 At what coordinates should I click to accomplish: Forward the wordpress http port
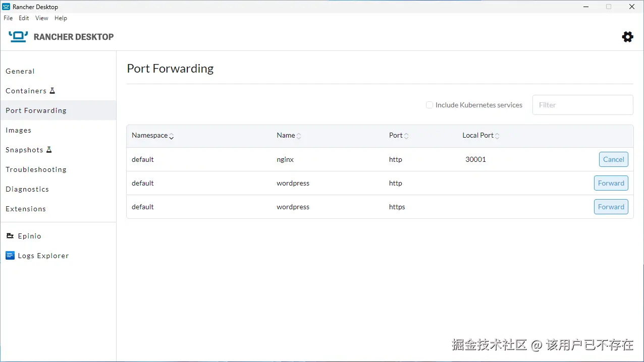[x=611, y=183]
